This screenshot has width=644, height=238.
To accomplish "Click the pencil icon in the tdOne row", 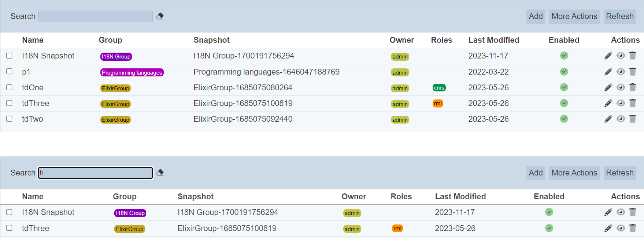I will tap(608, 87).
